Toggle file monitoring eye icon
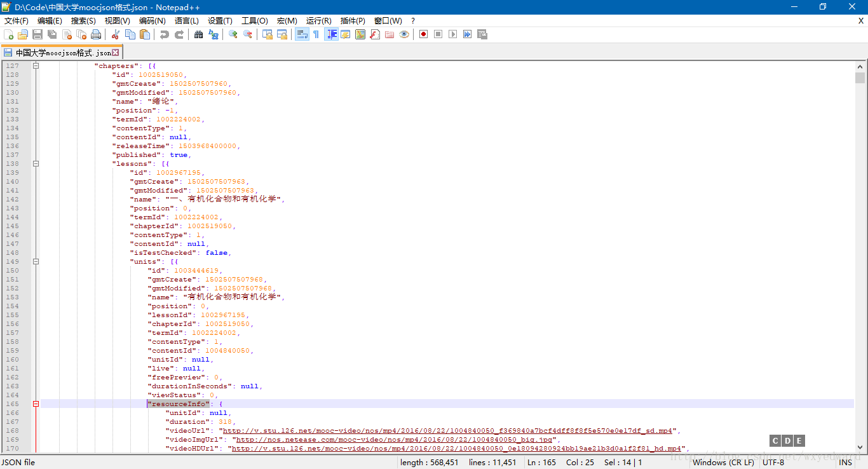Image resolution: width=868 pixels, height=469 pixels. [x=404, y=34]
